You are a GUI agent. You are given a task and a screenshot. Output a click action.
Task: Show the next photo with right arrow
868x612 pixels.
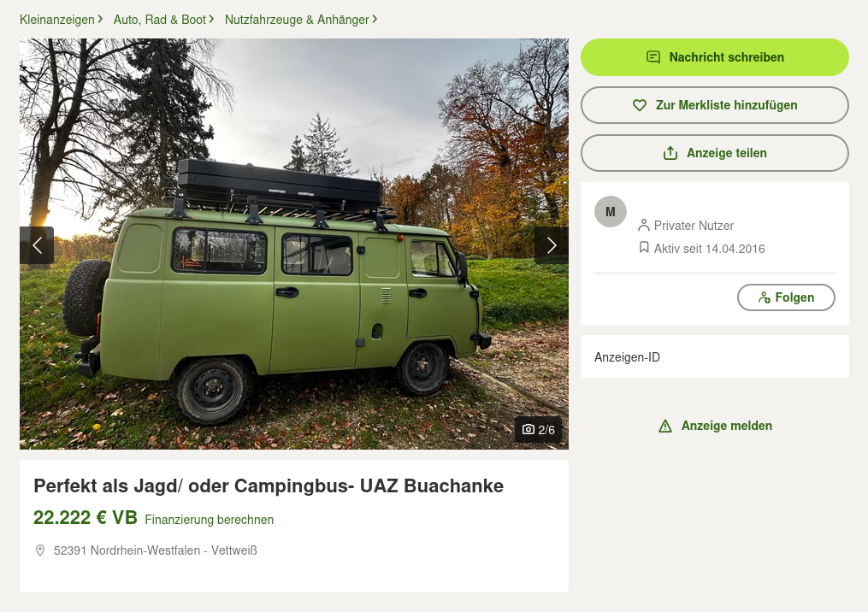pyautogui.click(x=552, y=245)
